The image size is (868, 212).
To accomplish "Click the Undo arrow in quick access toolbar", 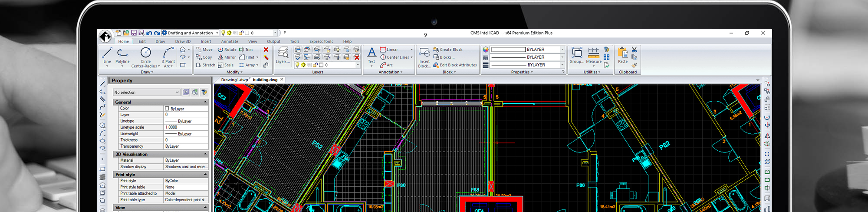I will (149, 33).
